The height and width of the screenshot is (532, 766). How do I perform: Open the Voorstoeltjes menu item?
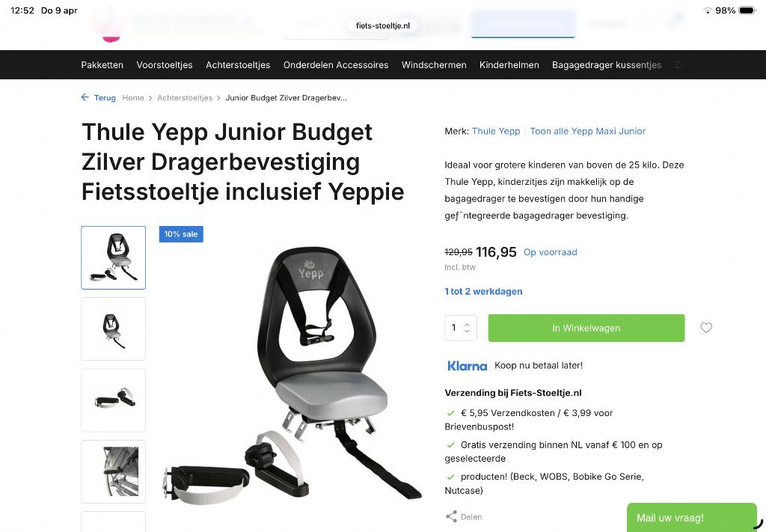click(165, 65)
